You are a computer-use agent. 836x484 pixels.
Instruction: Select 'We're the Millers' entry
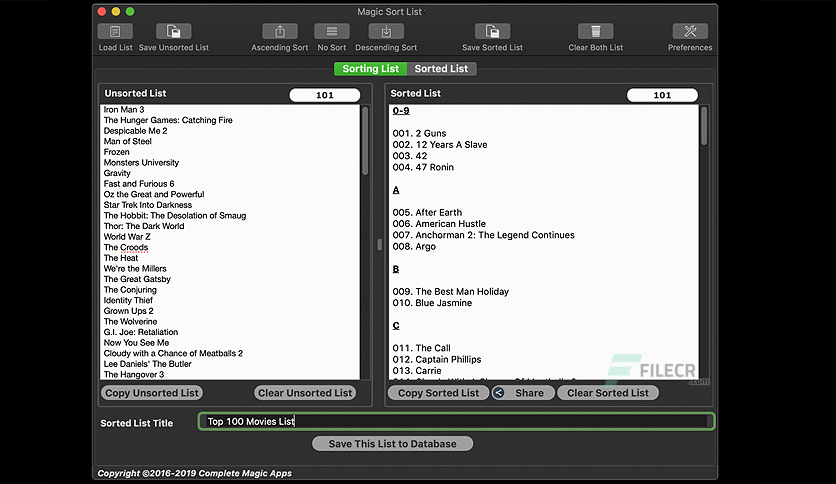135,269
